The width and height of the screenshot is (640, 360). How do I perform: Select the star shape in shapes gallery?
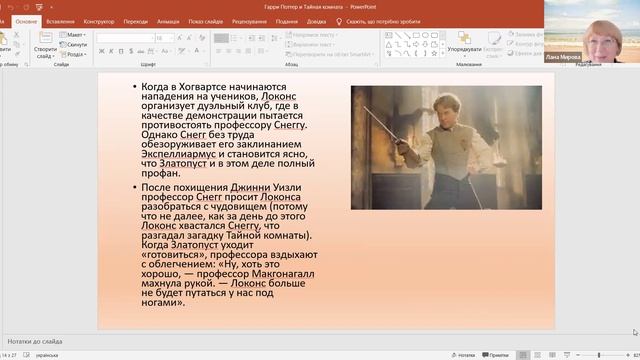pyautogui.click(x=434, y=53)
